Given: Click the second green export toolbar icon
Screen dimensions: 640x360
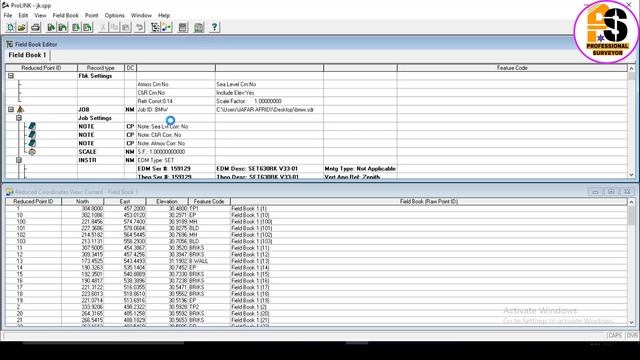Looking at the screenshot, I should tap(87, 27).
